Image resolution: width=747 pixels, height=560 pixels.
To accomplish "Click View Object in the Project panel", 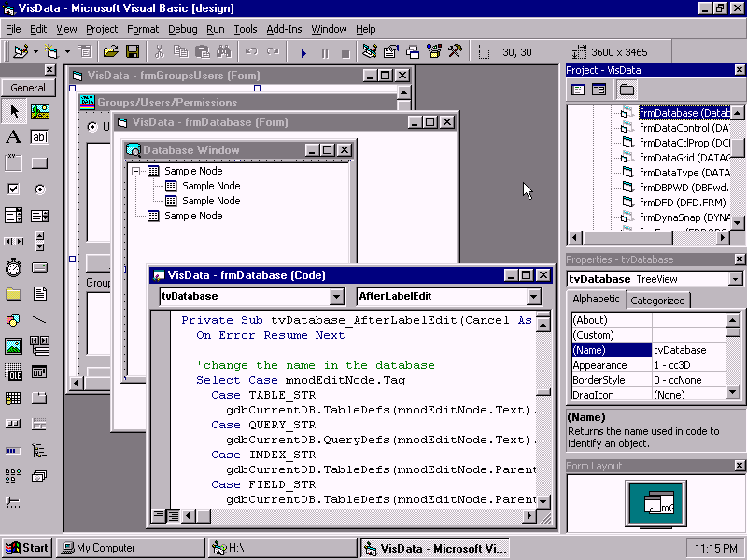I will click(x=599, y=90).
